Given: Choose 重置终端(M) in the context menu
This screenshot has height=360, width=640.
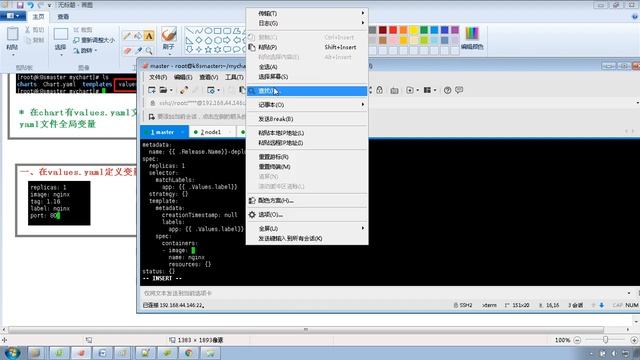Looking at the screenshot, I should [307, 167].
